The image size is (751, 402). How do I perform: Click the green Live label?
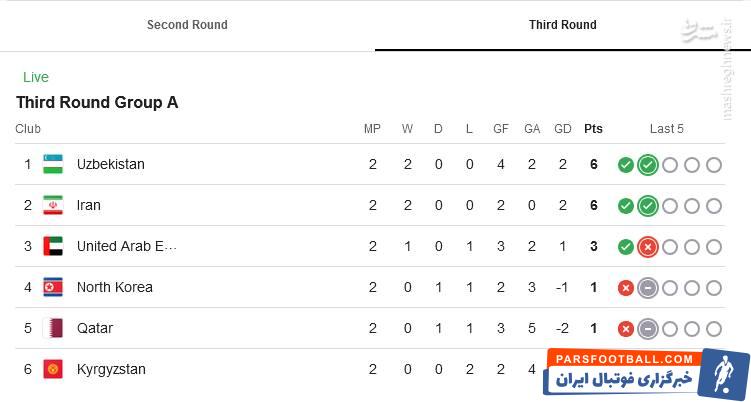[36, 77]
